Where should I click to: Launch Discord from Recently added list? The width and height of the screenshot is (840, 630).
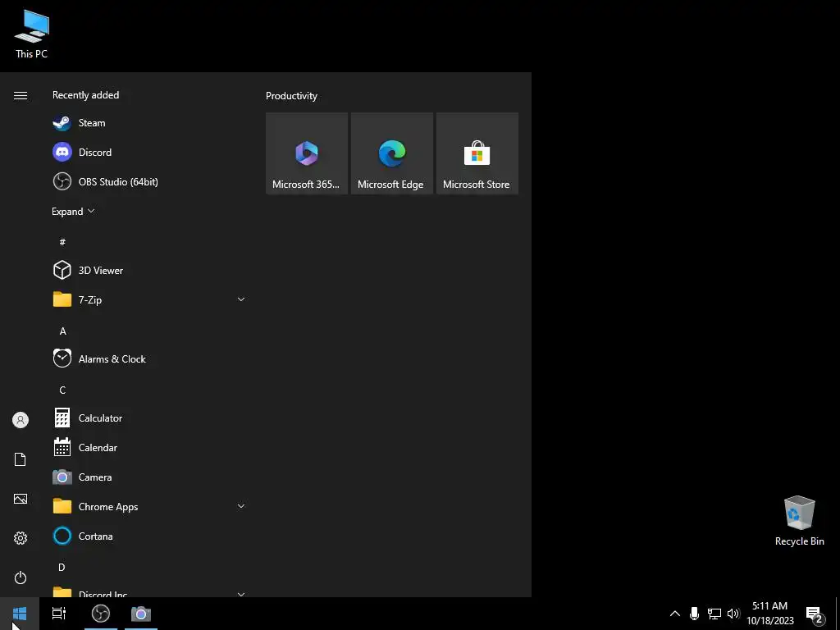[x=148, y=152]
